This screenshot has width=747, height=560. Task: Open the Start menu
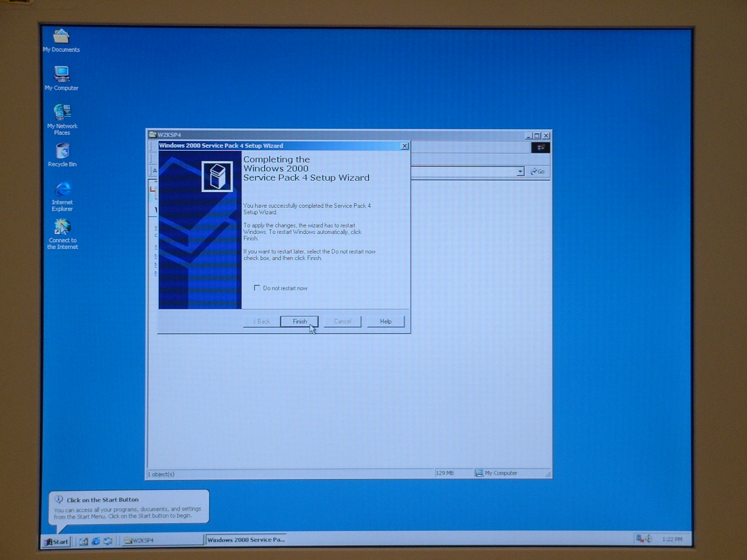[56, 541]
